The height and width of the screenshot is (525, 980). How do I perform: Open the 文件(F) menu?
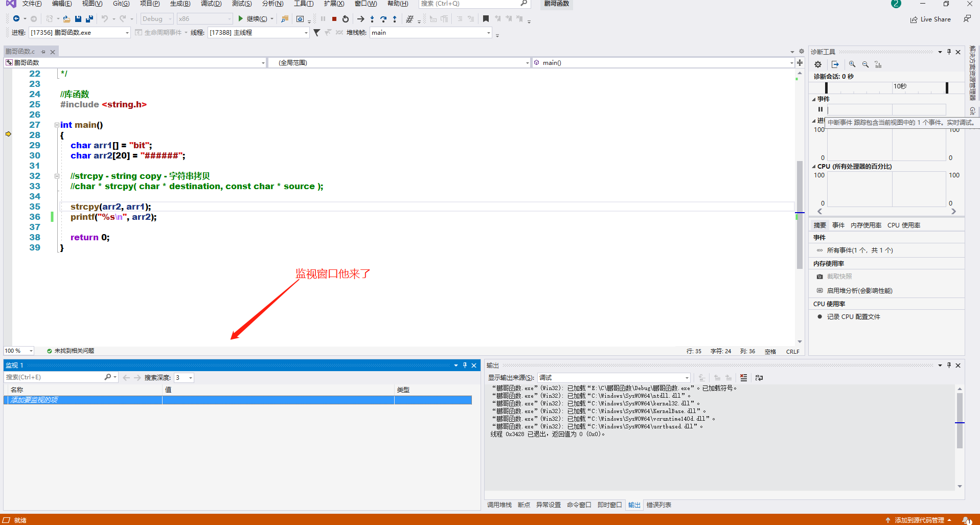32,4
